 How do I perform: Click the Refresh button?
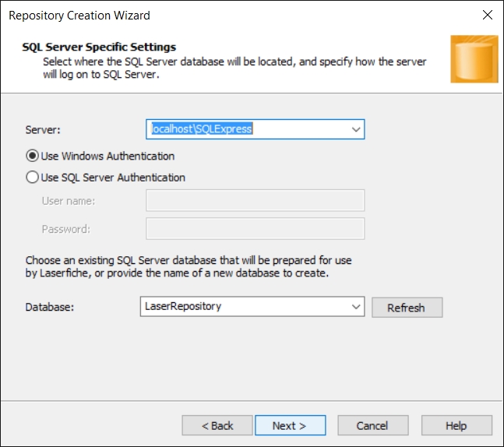(x=407, y=308)
